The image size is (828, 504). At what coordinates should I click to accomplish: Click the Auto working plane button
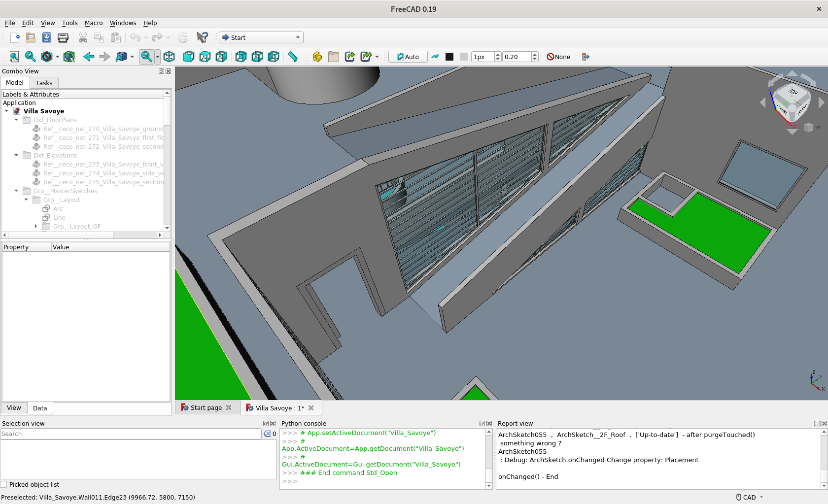point(408,57)
